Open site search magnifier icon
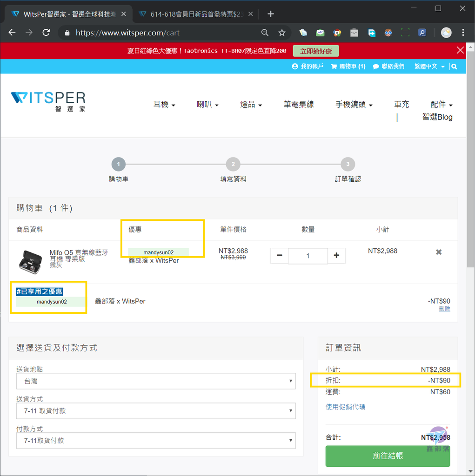 tap(454, 66)
